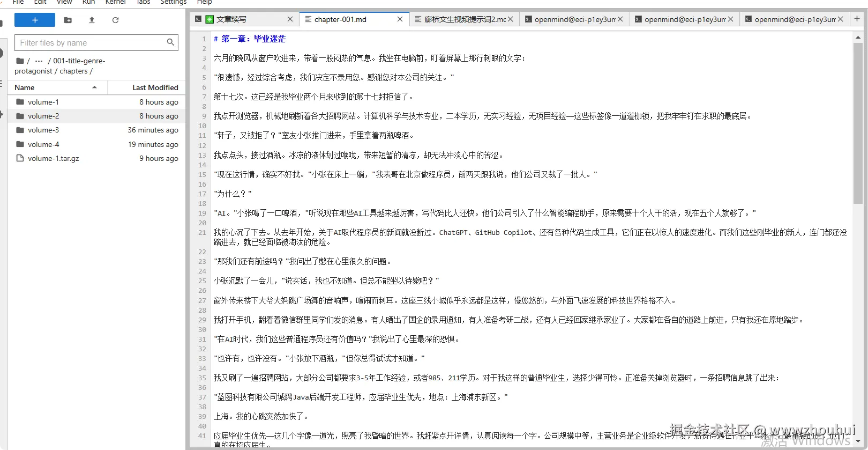The image size is (868, 450).
Task: Add a new tab with plus icon
Action: pos(857,19)
